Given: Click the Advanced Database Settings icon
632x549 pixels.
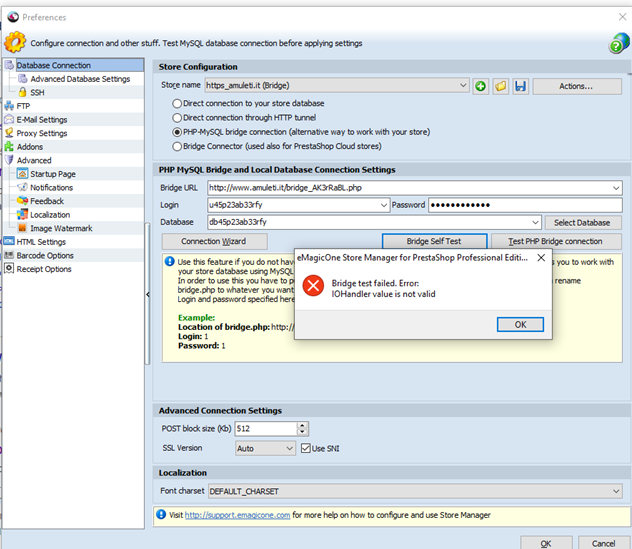Looking at the screenshot, I should coord(23,79).
